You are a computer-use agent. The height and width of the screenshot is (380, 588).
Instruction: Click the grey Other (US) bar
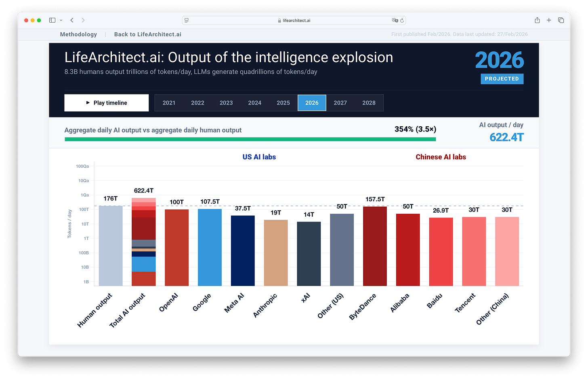coord(342,250)
